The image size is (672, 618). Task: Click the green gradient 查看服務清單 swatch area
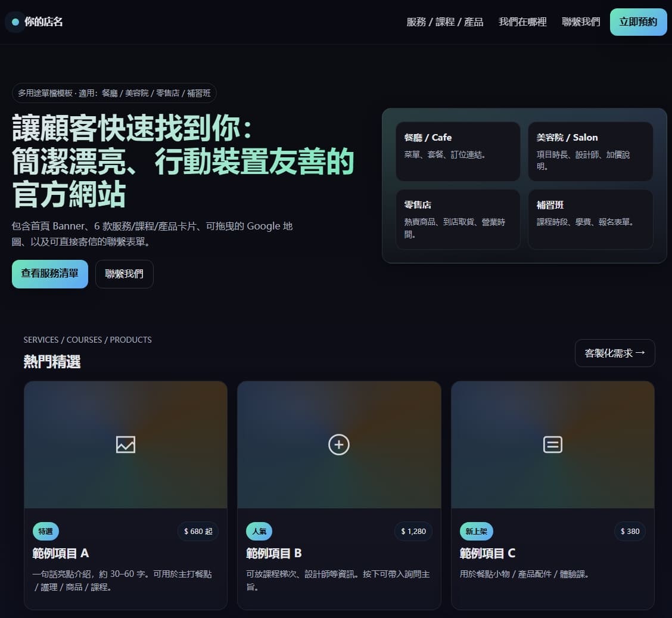click(x=49, y=274)
